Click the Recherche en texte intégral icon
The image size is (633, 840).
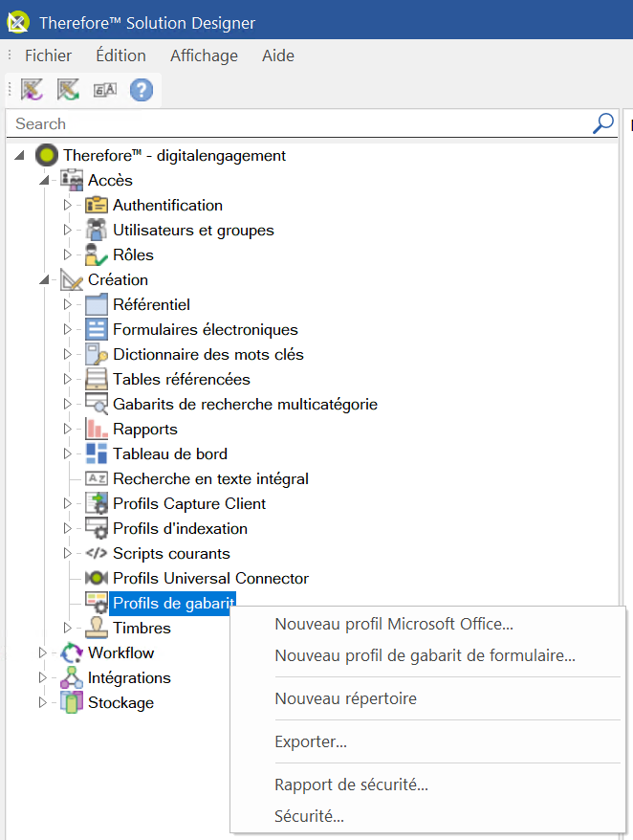coord(97,478)
